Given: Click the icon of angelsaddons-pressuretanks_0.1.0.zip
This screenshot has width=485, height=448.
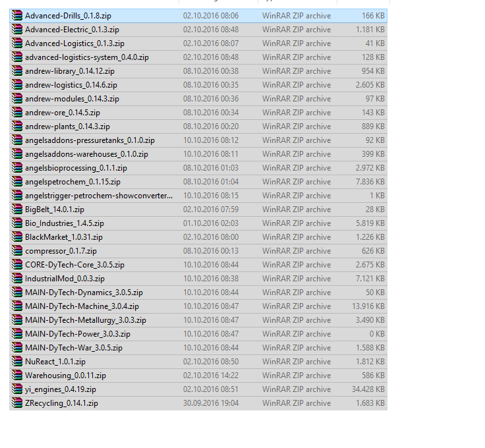Looking at the screenshot, I should coord(17,140).
